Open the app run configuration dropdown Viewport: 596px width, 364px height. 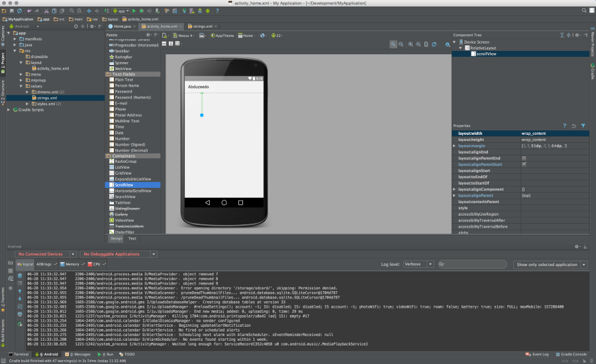tap(121, 11)
